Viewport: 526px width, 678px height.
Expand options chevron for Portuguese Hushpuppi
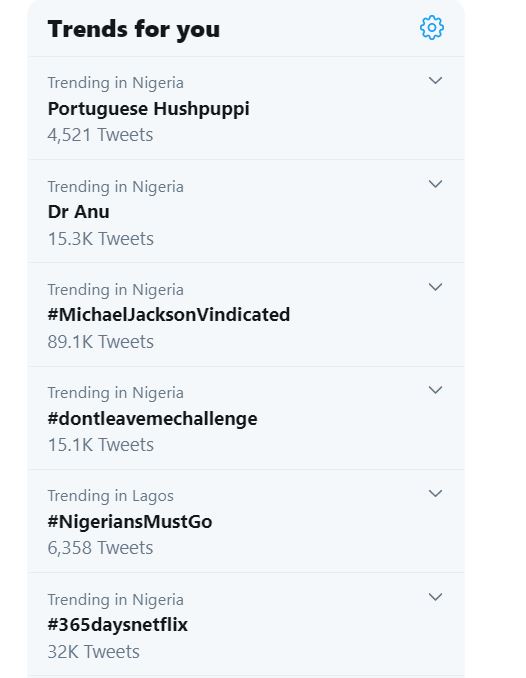click(x=435, y=80)
